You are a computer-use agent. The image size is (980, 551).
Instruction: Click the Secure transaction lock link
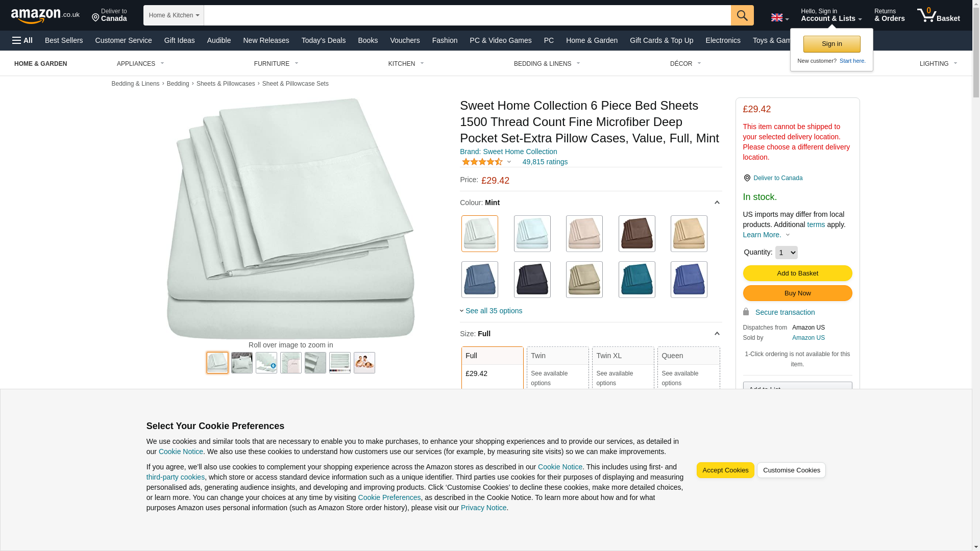pyautogui.click(x=785, y=312)
